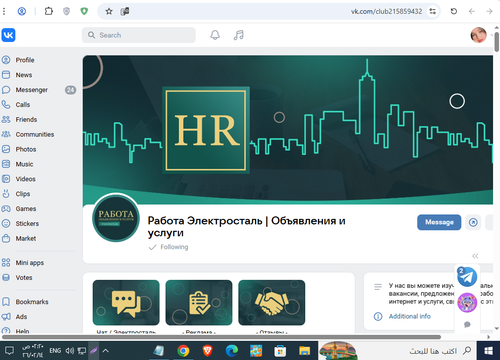Click the HR cover banner image

point(288,130)
